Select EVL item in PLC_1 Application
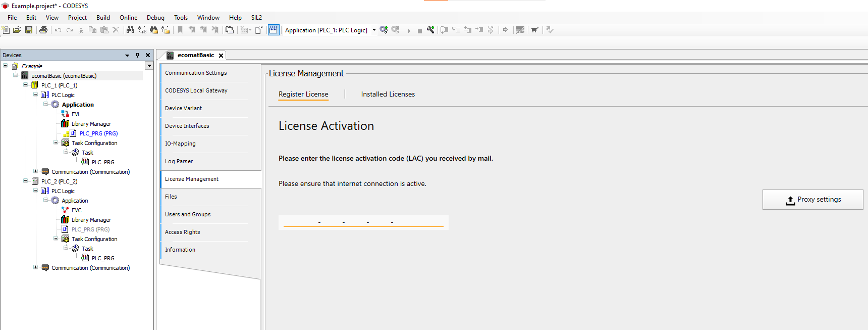The height and width of the screenshot is (330, 868). [x=76, y=114]
